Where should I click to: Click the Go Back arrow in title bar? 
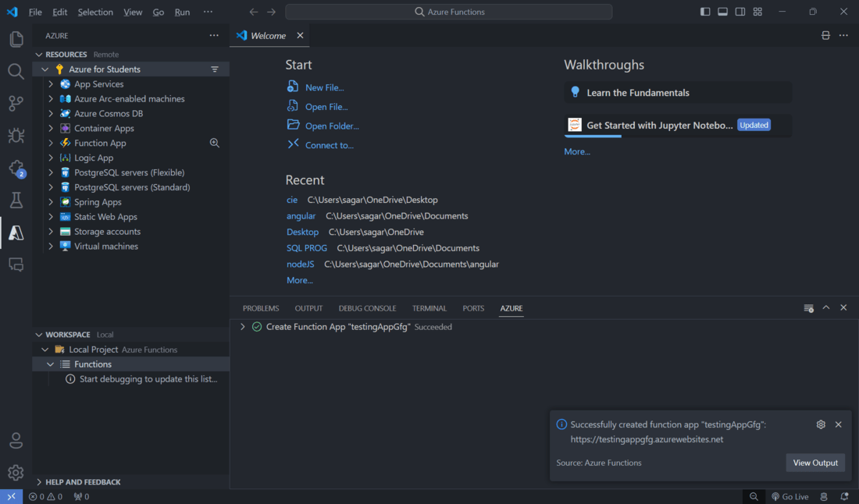click(x=253, y=12)
